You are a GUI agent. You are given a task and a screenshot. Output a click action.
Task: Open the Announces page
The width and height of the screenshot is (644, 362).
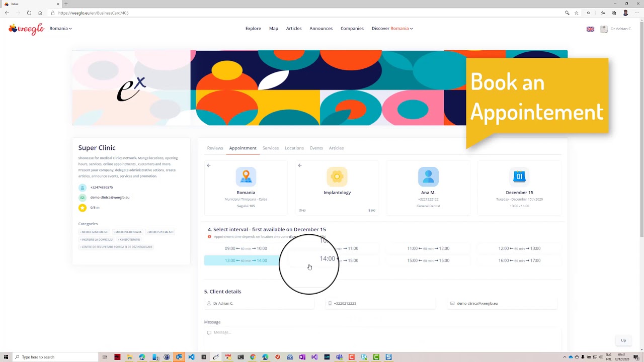321,29
